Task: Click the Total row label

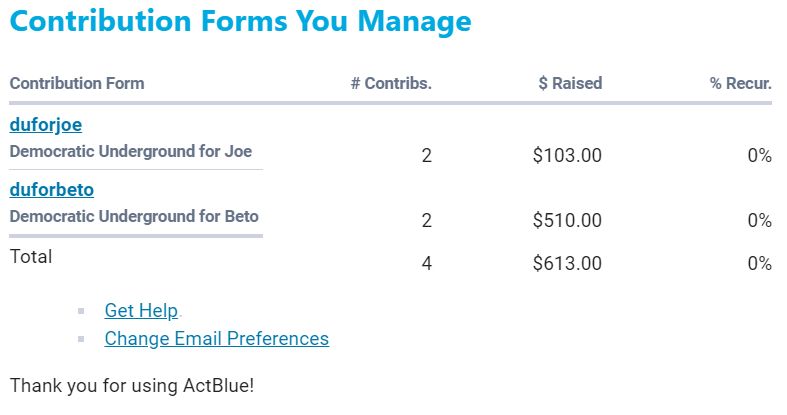Action: (30, 257)
